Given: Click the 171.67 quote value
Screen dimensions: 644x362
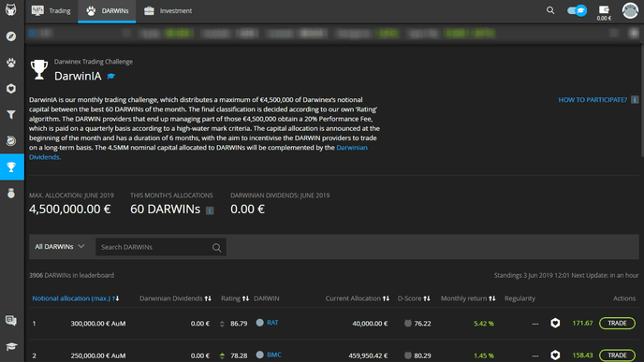Looking at the screenshot, I should click(582, 323).
